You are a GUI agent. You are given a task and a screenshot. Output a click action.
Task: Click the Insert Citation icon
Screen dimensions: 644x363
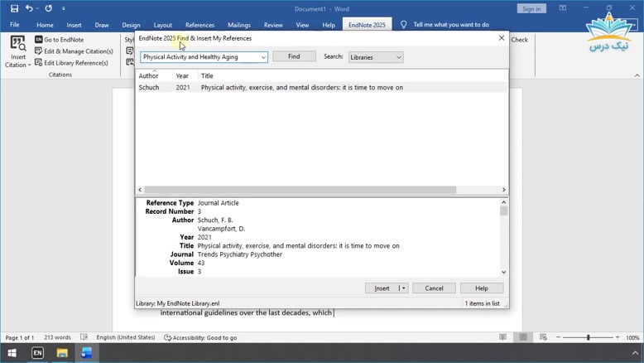[x=17, y=44]
